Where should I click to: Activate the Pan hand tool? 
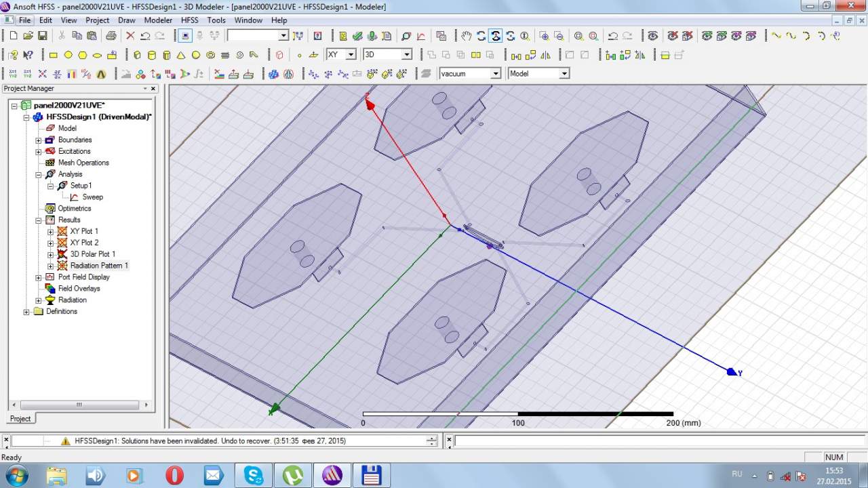pyautogui.click(x=466, y=36)
